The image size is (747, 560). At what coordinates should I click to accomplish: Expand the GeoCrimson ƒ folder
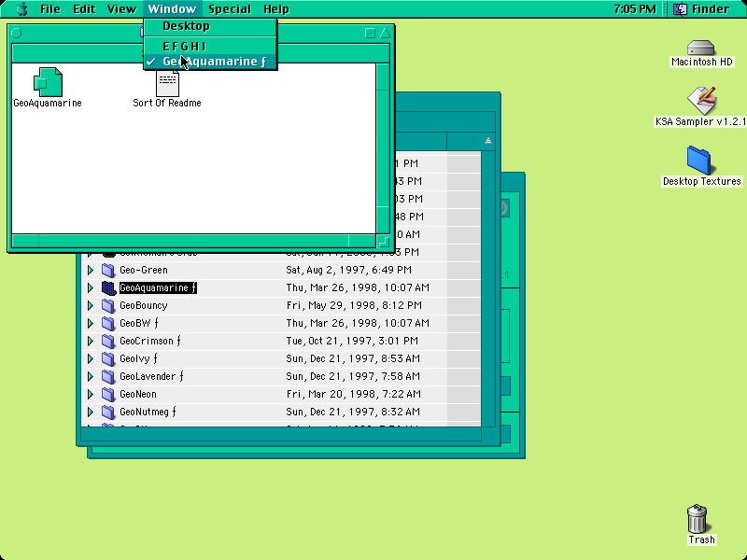[90, 341]
